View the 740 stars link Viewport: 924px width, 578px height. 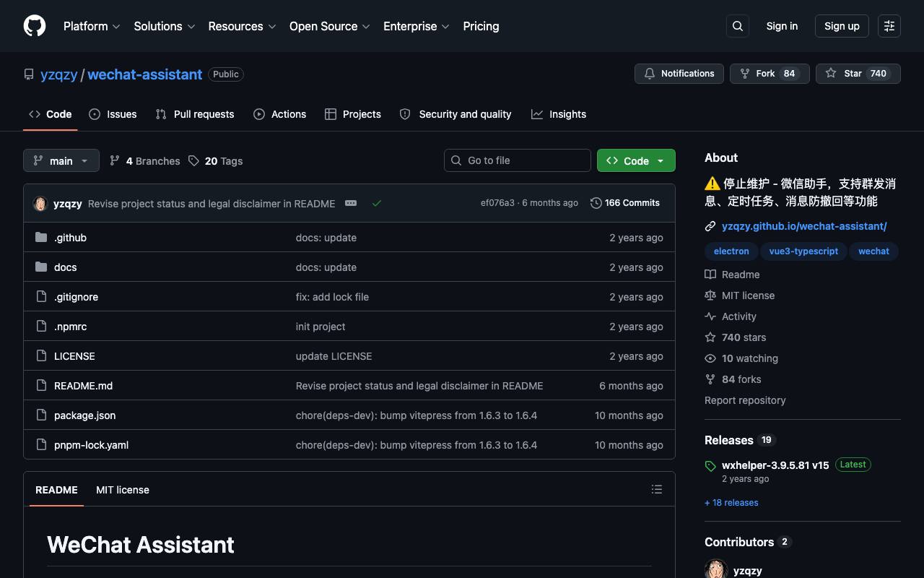[736, 337]
